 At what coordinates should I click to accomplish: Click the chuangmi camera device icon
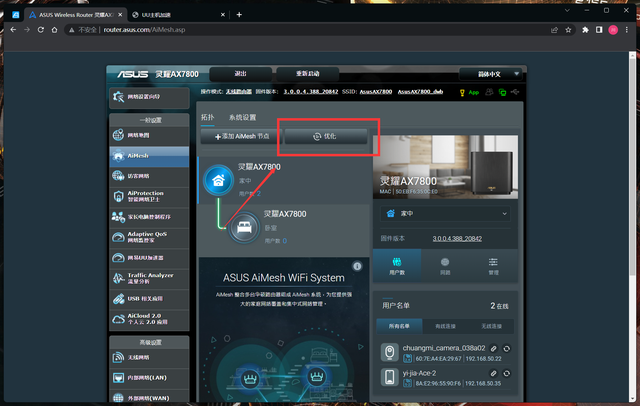[391, 352]
